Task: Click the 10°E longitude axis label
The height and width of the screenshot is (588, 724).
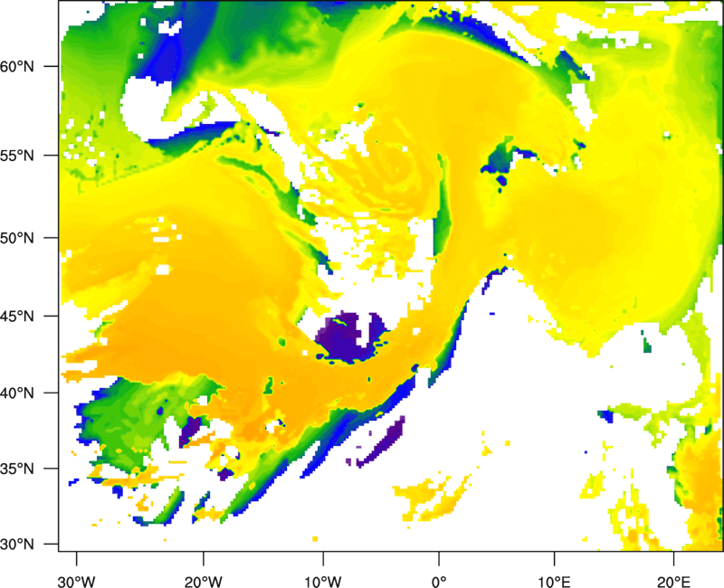Action: [x=554, y=582]
